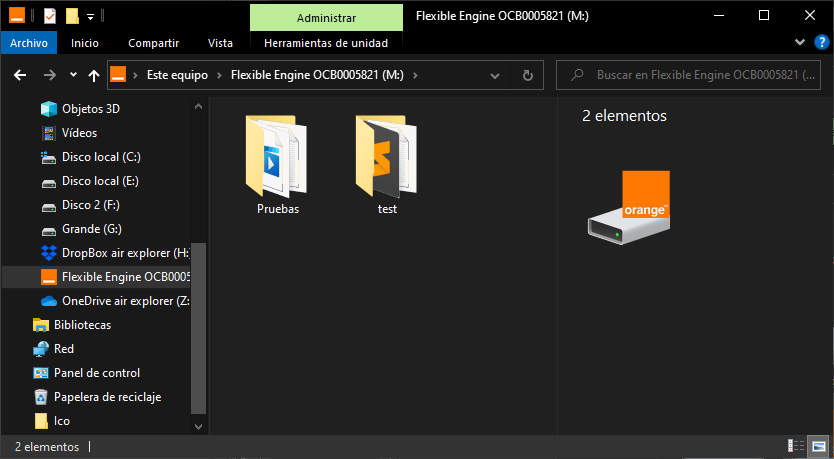Open the Pruebas folder
The width and height of the screenshot is (834, 459).
coord(277,164)
